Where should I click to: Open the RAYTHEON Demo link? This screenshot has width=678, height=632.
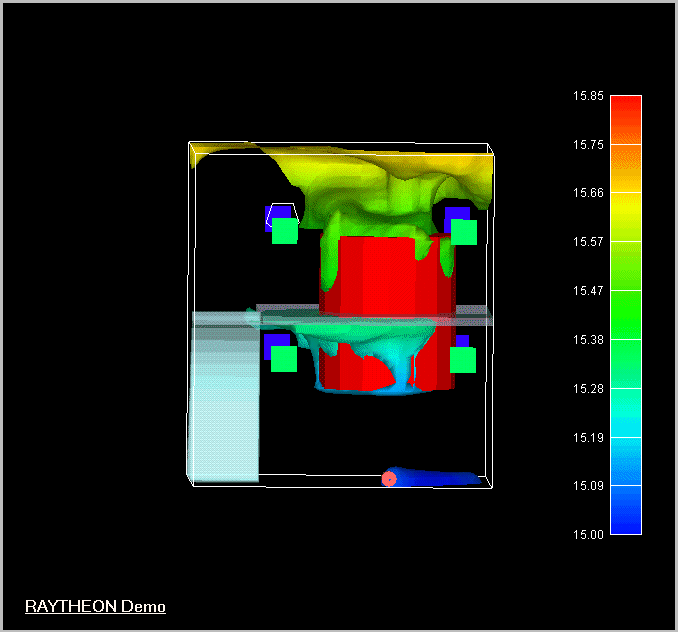[95, 606]
